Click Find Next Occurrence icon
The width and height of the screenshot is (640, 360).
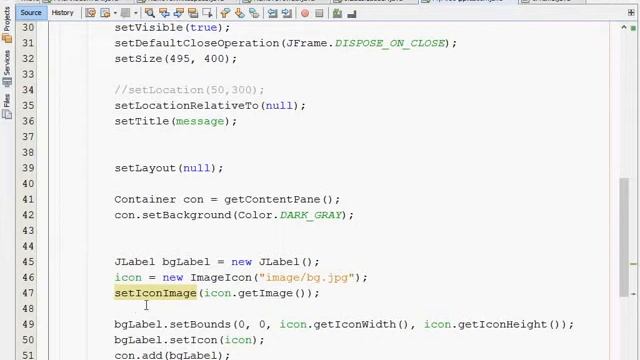178,13
